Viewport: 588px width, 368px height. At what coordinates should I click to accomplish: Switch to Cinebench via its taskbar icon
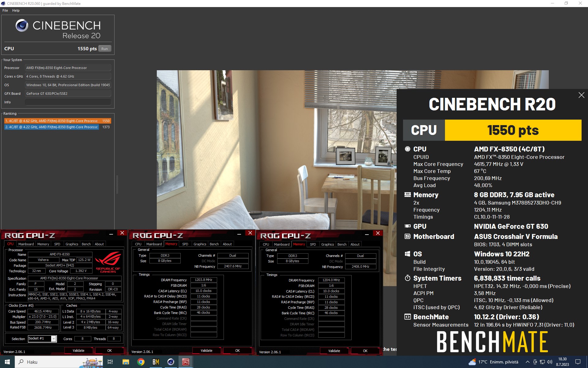171,362
